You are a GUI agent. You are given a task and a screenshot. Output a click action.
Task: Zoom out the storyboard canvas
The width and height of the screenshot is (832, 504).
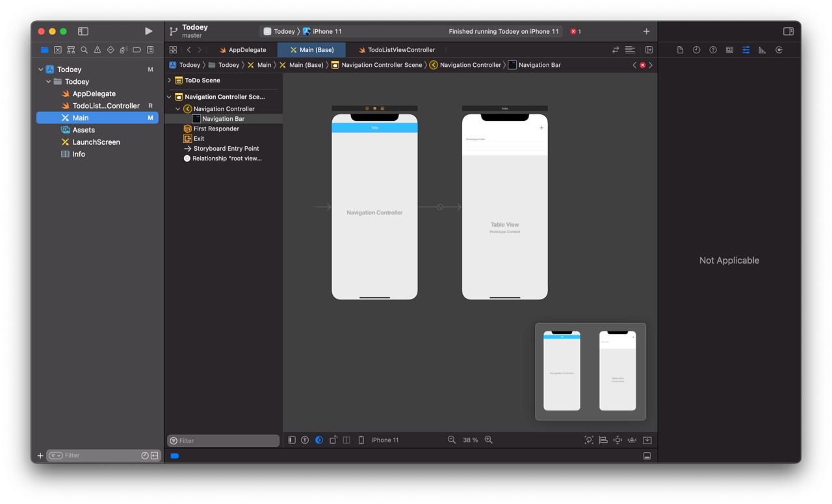[x=452, y=440]
